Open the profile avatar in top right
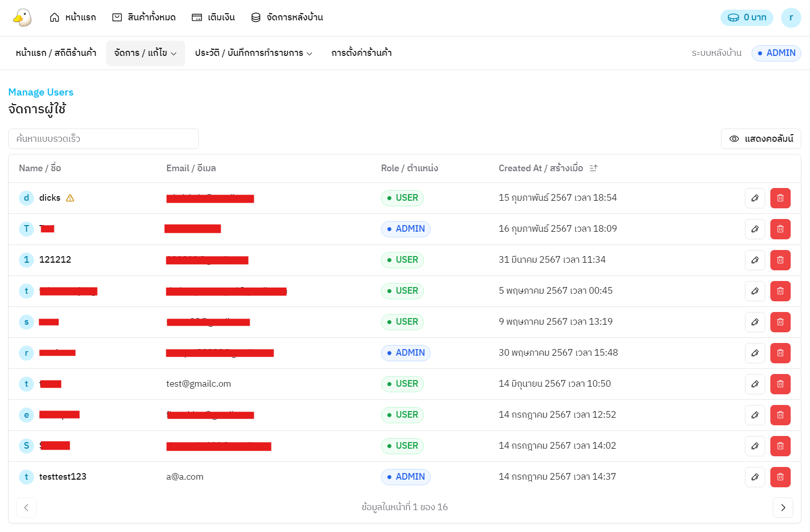 (x=791, y=18)
